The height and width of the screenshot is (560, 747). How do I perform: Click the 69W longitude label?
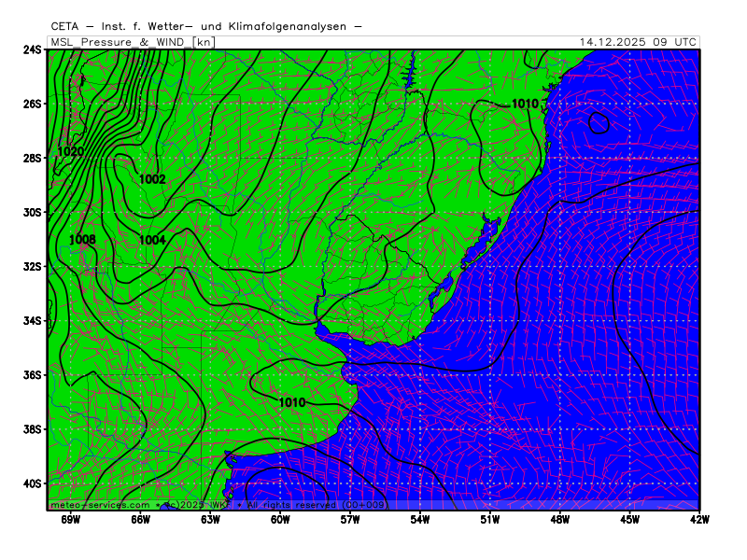(x=71, y=519)
